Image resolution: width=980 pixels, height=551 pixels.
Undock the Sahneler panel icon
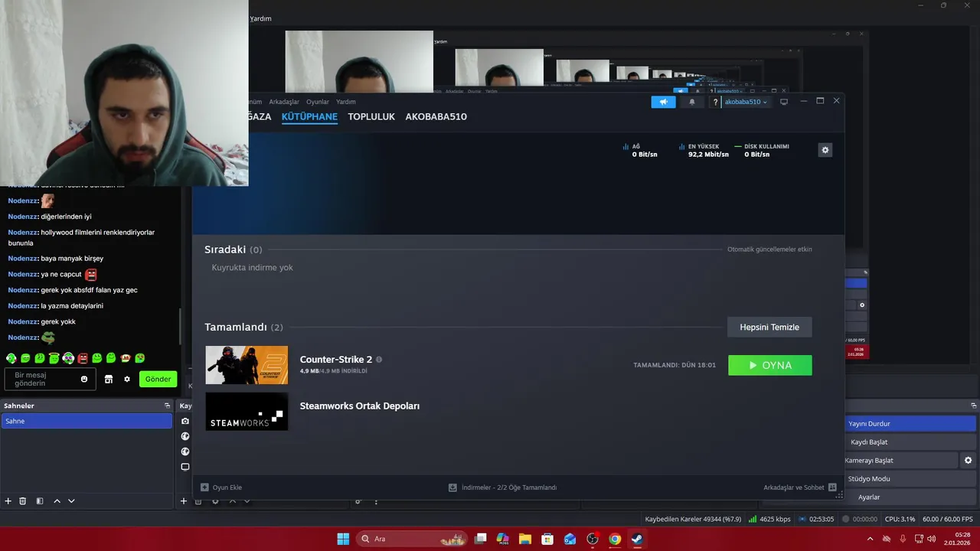pos(167,406)
